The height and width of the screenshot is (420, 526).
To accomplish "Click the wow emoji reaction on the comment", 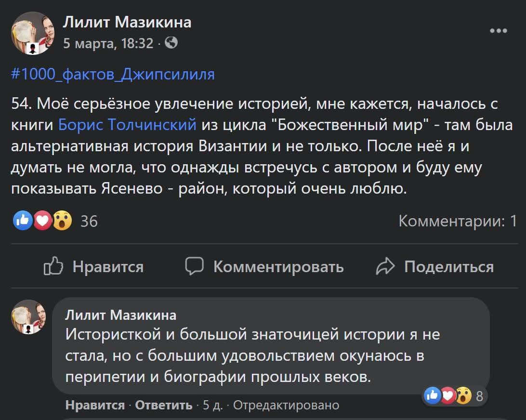I will (x=463, y=396).
